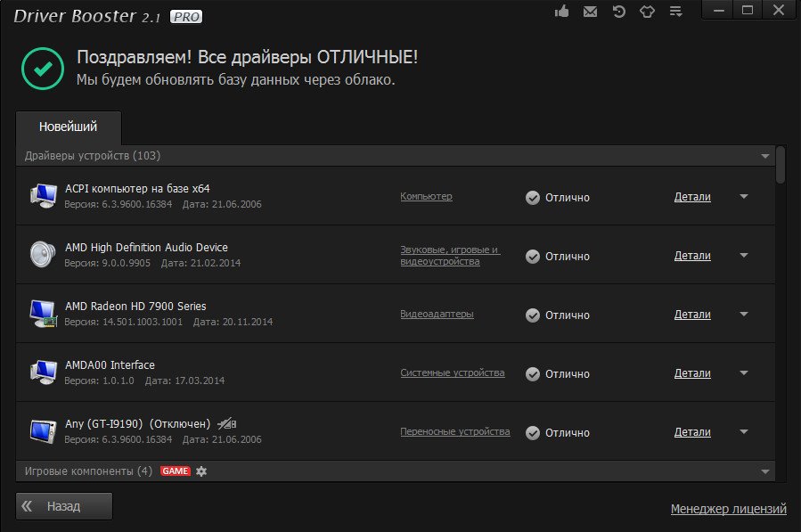The height and width of the screenshot is (532, 801).
Task: Select ACPI компьютер на базе x64 name
Action: coord(137,189)
